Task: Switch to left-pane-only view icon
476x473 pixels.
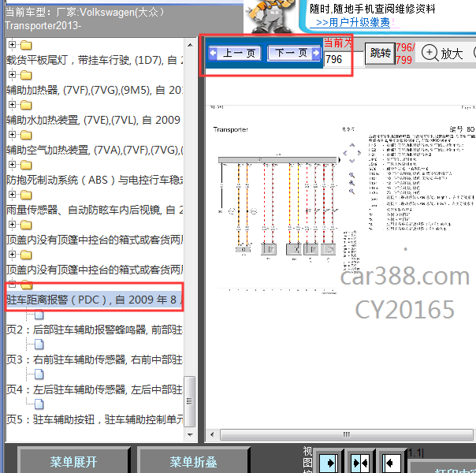Action: (329, 463)
